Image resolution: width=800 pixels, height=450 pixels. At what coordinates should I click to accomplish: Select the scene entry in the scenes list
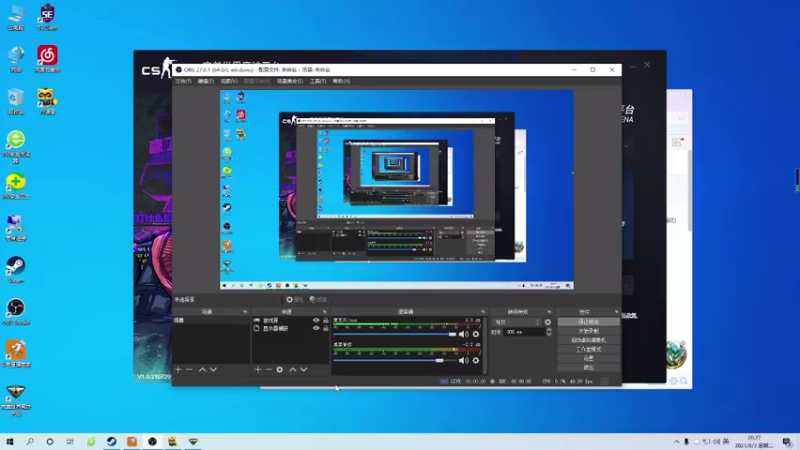(x=211, y=320)
